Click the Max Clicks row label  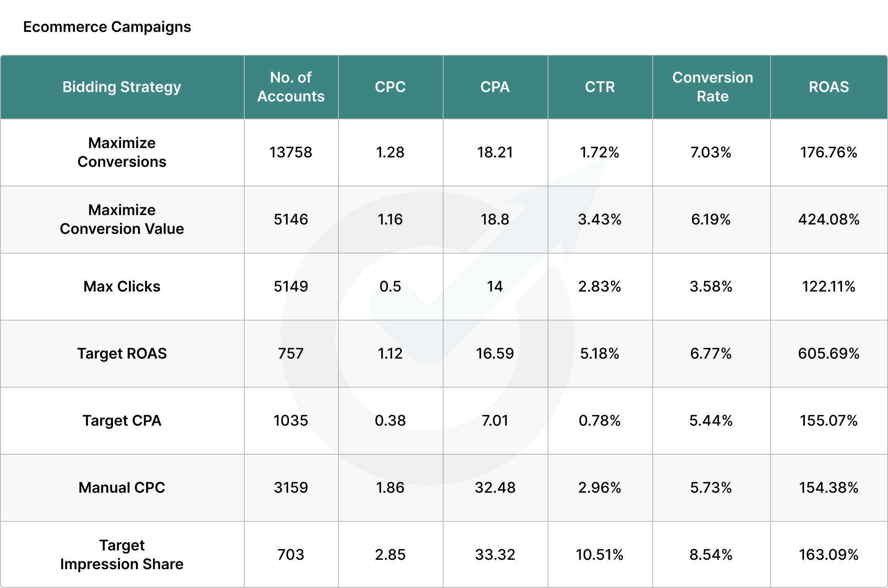(122, 286)
